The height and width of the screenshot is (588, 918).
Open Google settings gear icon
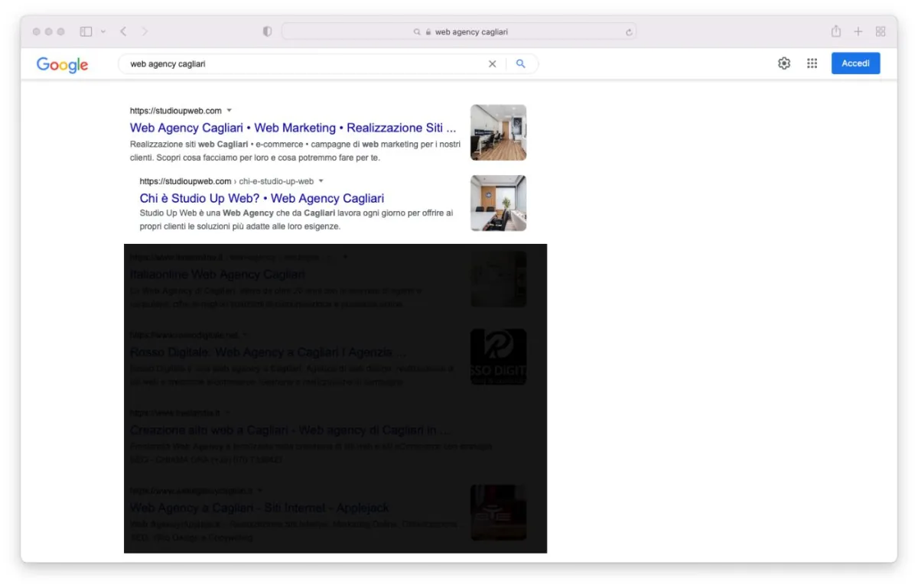point(784,63)
